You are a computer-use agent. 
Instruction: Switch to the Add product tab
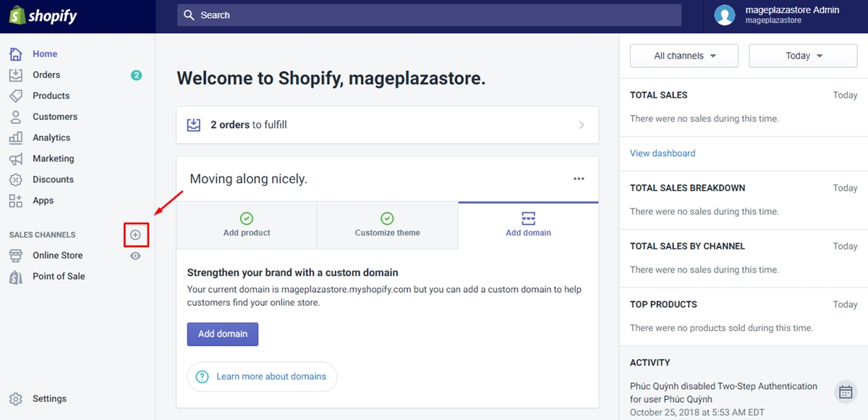(247, 225)
